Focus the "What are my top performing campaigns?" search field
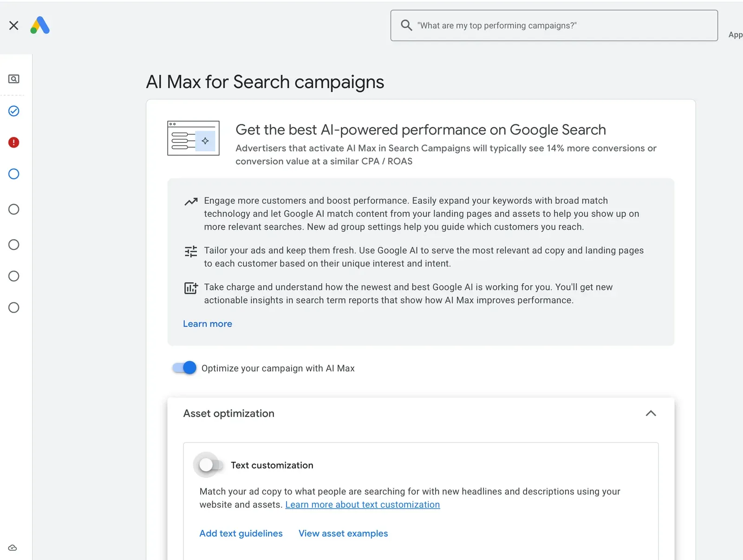Viewport: 743px width, 560px height. (x=554, y=26)
